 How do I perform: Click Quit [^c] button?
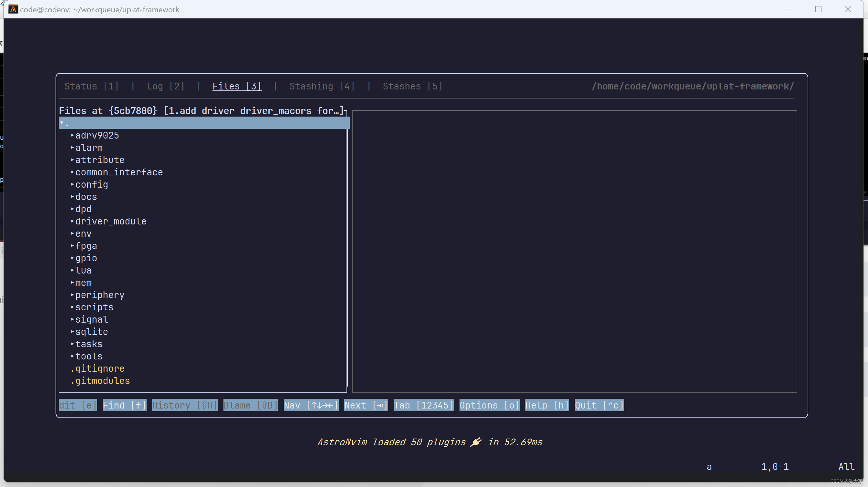point(599,405)
